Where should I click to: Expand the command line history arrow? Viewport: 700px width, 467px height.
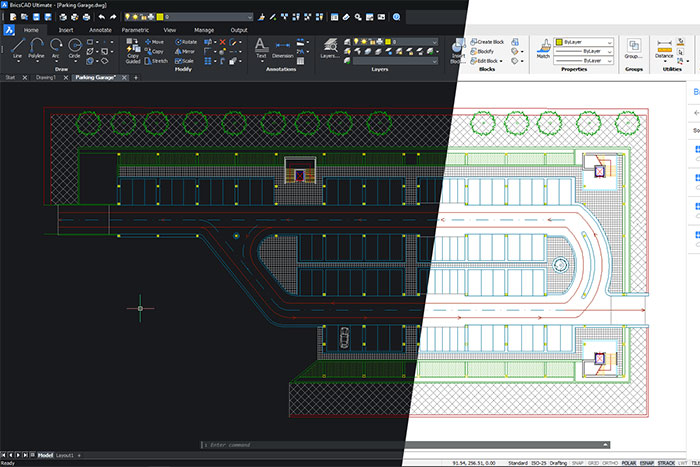605,445
